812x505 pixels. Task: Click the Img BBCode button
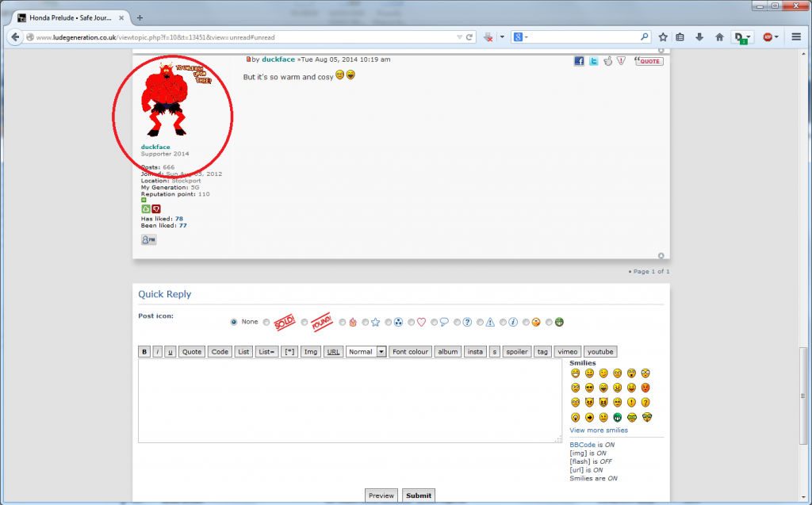click(311, 352)
